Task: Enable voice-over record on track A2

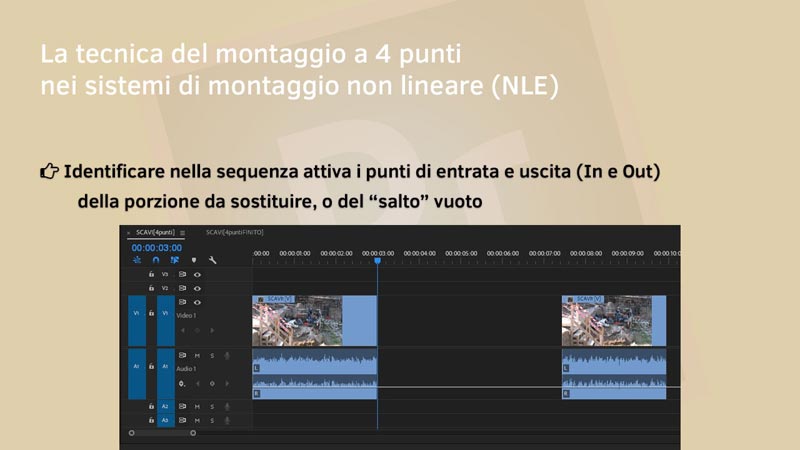Action: [x=227, y=407]
